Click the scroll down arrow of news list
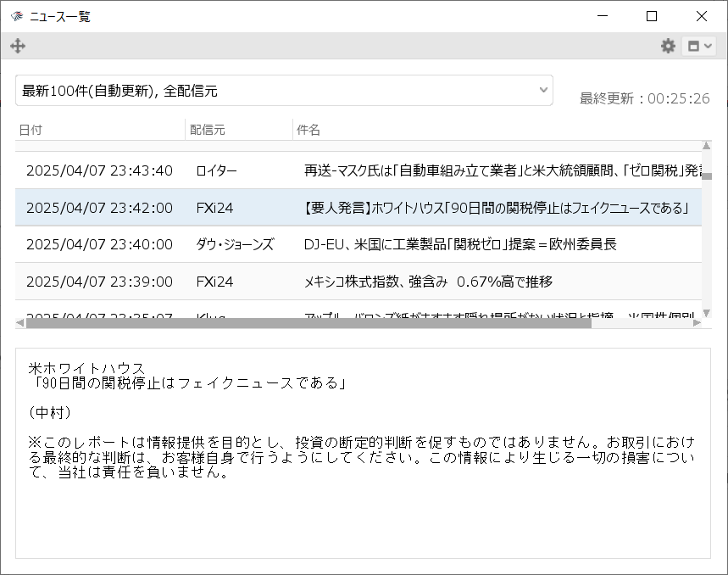Image resolution: width=728 pixels, height=575 pixels. pyautogui.click(x=707, y=313)
